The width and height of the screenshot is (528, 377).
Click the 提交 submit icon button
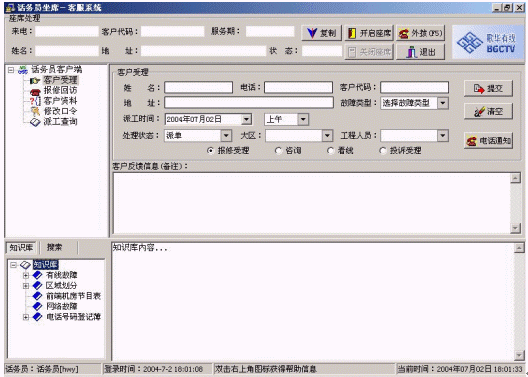pos(478,89)
